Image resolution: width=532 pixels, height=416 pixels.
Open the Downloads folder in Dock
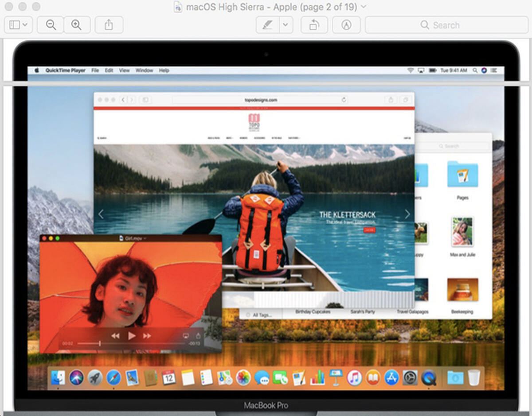click(455, 377)
